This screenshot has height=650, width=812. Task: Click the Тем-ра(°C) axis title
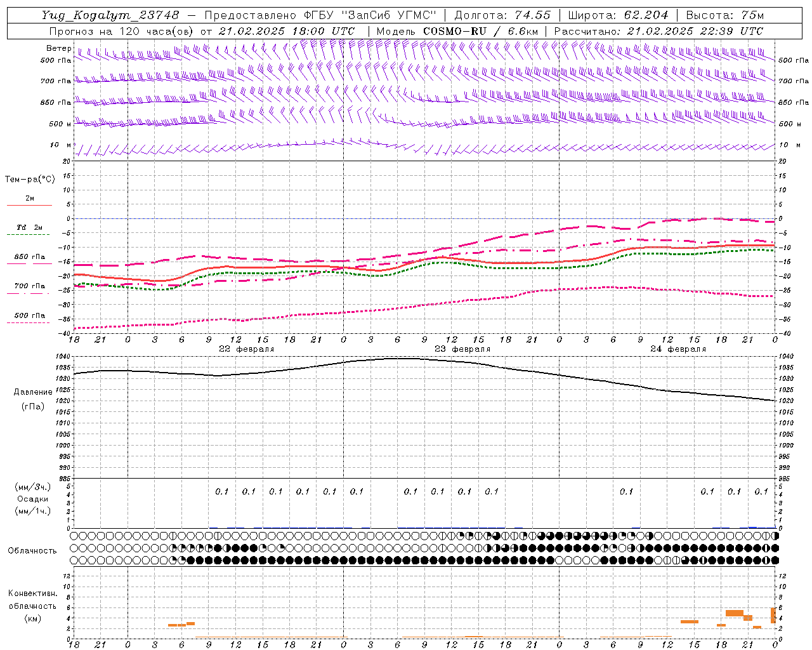30,180
